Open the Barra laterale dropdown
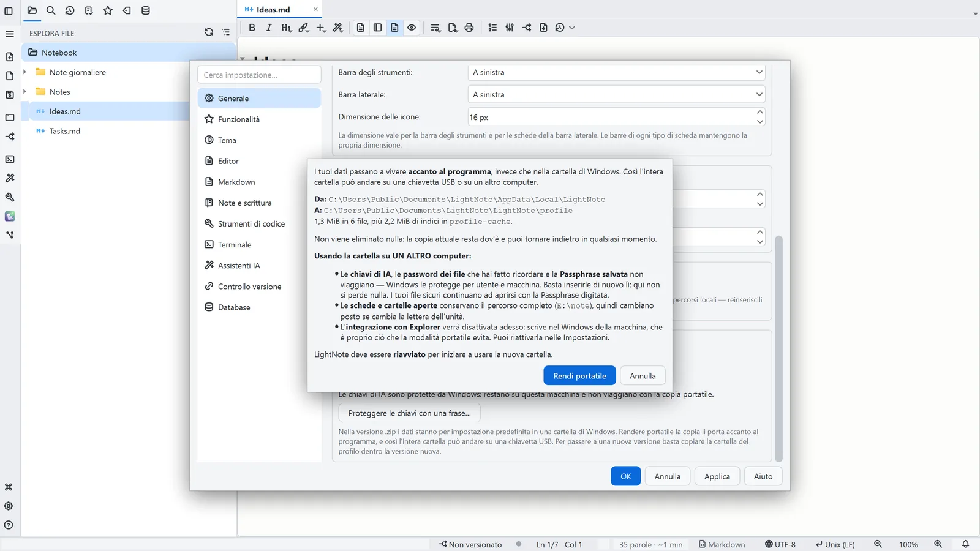 616,95
